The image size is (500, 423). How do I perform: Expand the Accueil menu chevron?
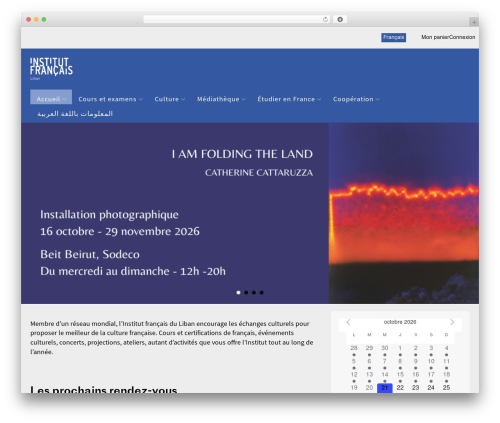64,99
